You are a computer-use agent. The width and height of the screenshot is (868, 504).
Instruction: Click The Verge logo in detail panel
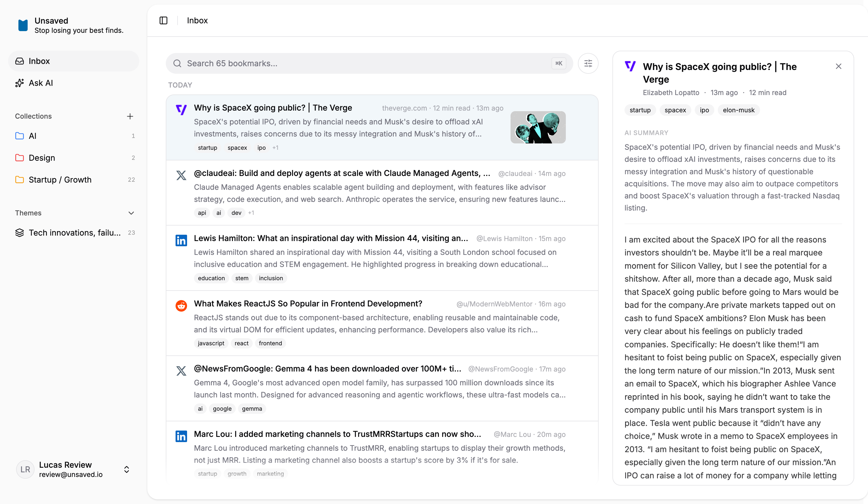[x=630, y=66]
